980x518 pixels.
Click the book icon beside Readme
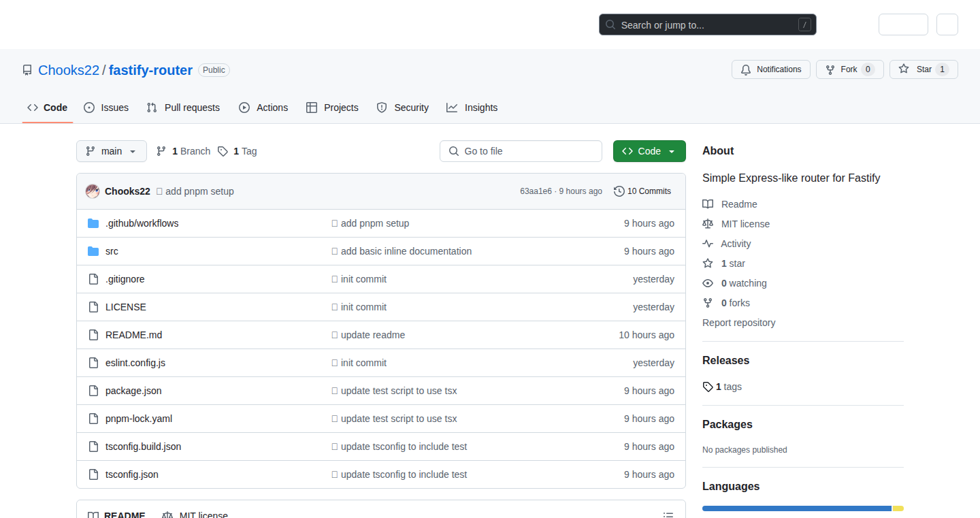pos(708,204)
